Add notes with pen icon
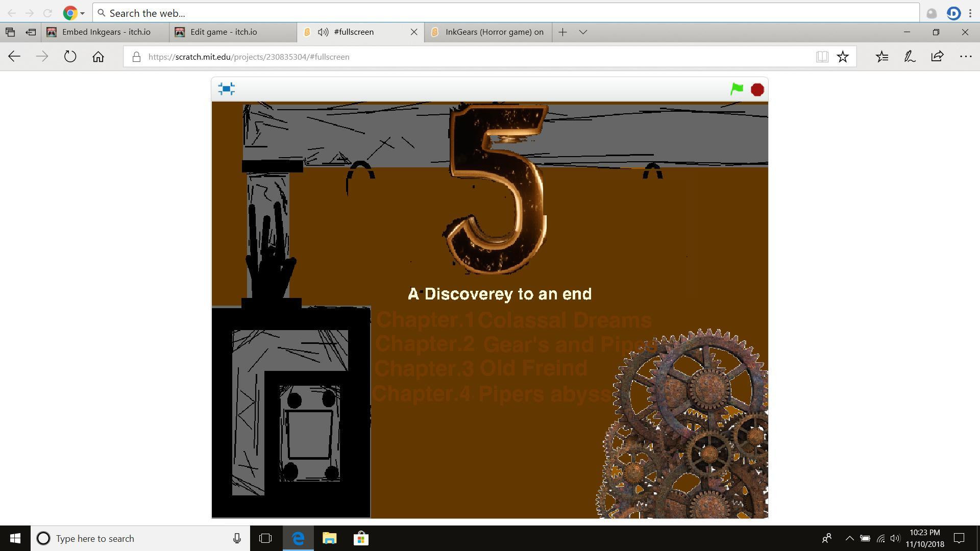This screenshot has height=551, width=980. pos(910,57)
